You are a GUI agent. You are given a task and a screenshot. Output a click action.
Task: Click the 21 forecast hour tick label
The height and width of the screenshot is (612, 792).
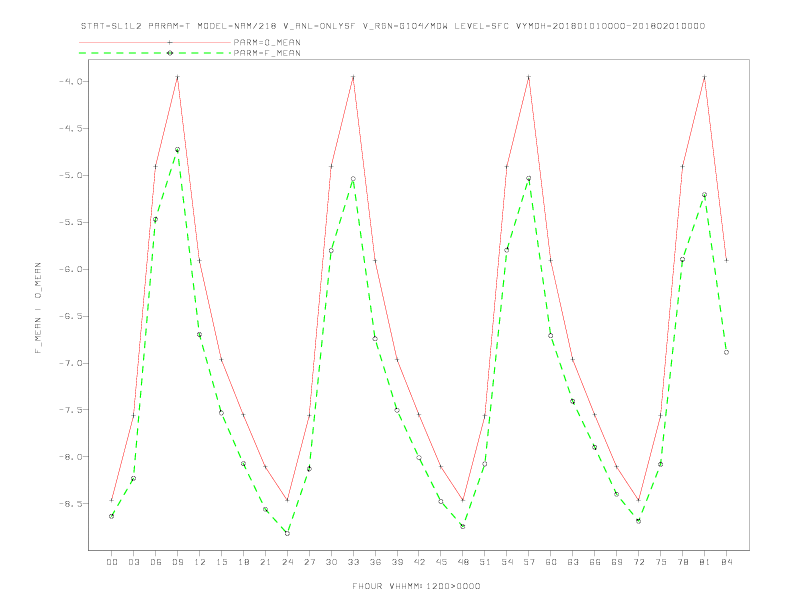[x=265, y=562]
